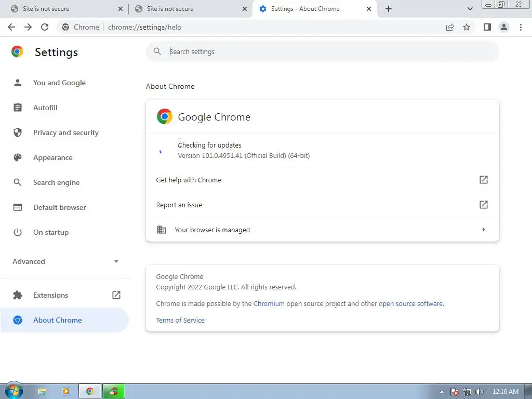Screen dimensions: 532x399
Task: Close the first 'Site is not secure' tab
Action: point(120,9)
